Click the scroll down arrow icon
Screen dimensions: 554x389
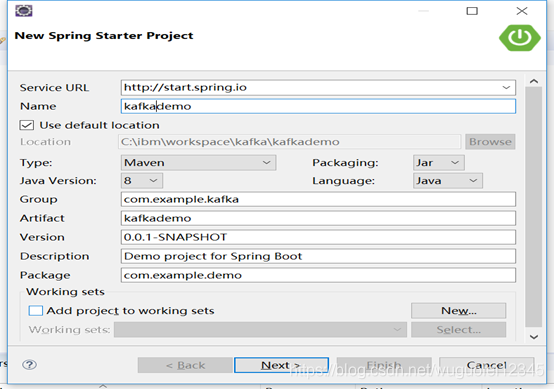click(x=534, y=337)
